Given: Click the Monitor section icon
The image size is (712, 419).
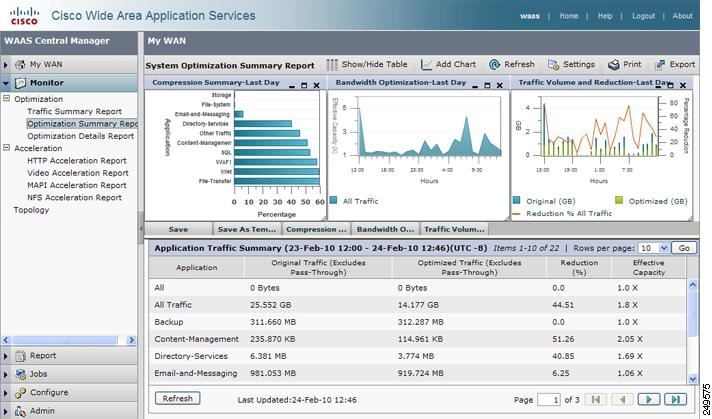Looking at the screenshot, I should click(20, 83).
